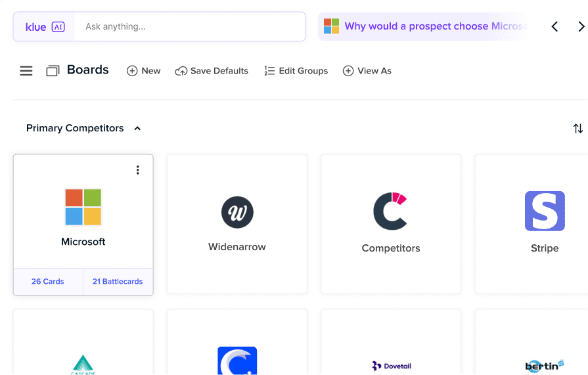
Task: Open Edit Groups option
Action: pos(296,71)
